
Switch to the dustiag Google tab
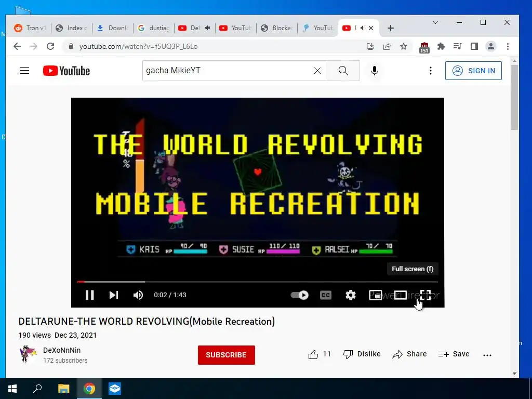(x=154, y=28)
